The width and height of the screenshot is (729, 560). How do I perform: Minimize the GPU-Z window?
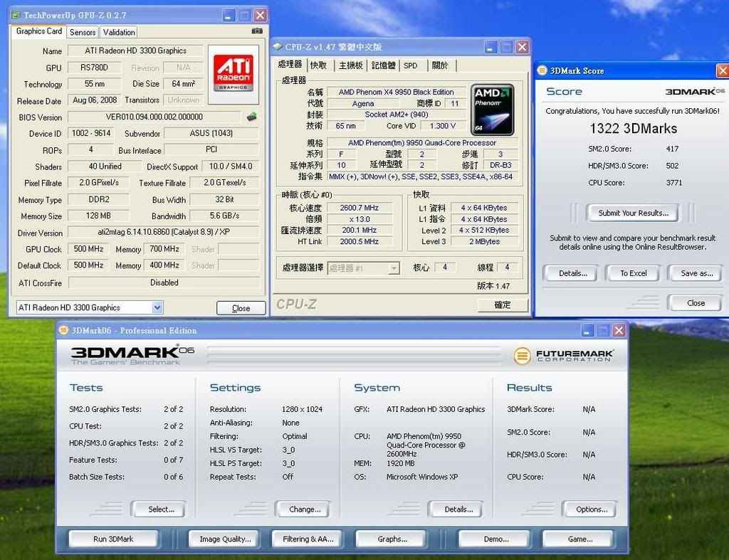pos(229,16)
